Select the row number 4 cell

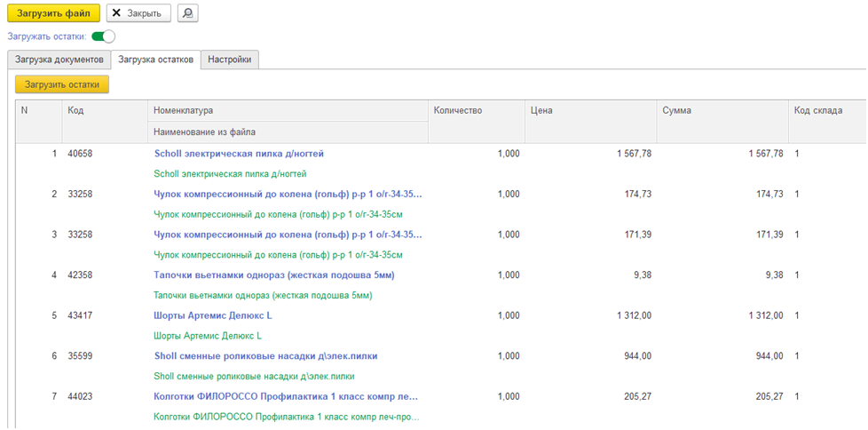point(54,275)
